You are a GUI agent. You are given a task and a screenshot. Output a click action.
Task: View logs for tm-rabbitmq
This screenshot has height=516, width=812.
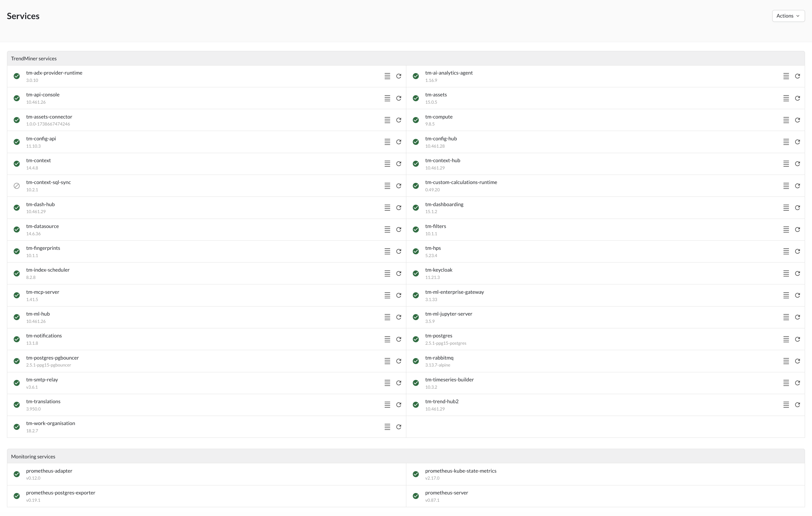coord(786,361)
